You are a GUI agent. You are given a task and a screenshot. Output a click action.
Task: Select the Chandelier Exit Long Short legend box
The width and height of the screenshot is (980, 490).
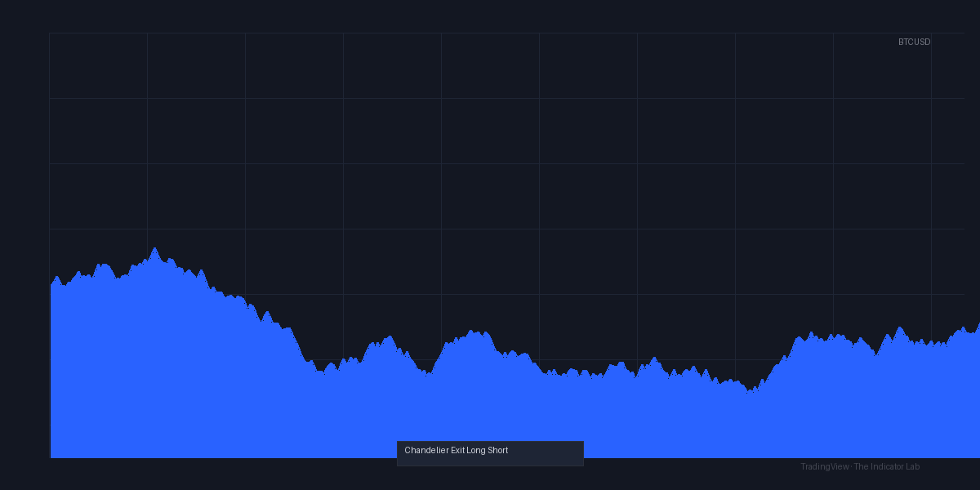click(x=490, y=453)
